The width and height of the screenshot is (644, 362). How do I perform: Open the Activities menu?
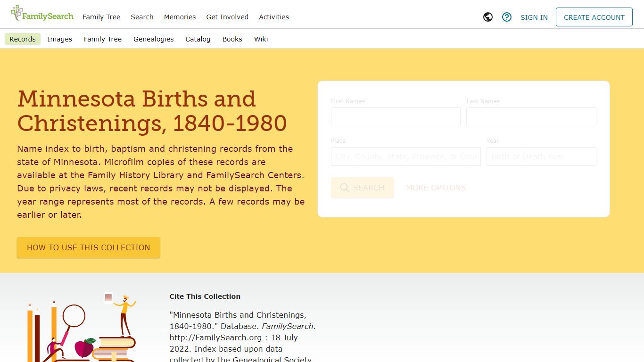tap(274, 17)
